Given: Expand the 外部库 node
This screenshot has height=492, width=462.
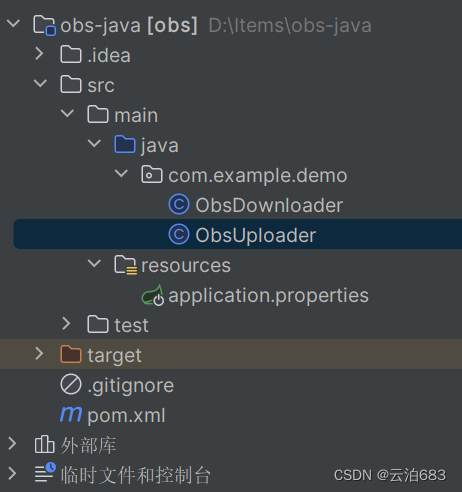Looking at the screenshot, I should tap(12, 444).
